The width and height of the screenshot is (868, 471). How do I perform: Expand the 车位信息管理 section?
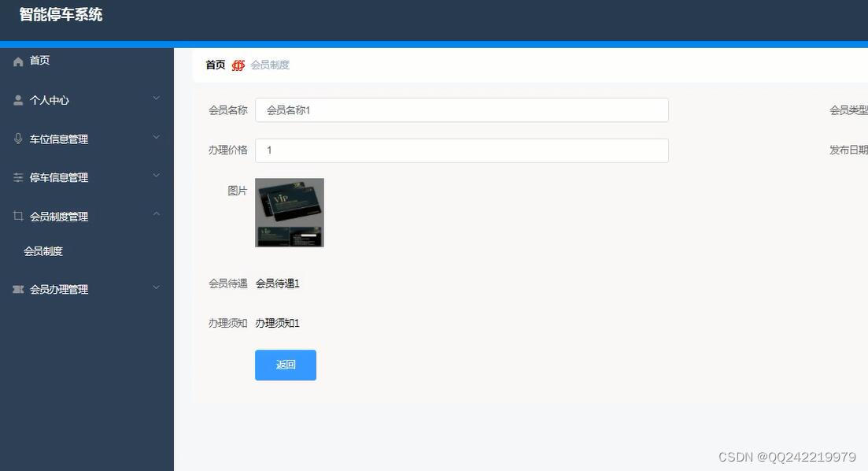(156, 138)
